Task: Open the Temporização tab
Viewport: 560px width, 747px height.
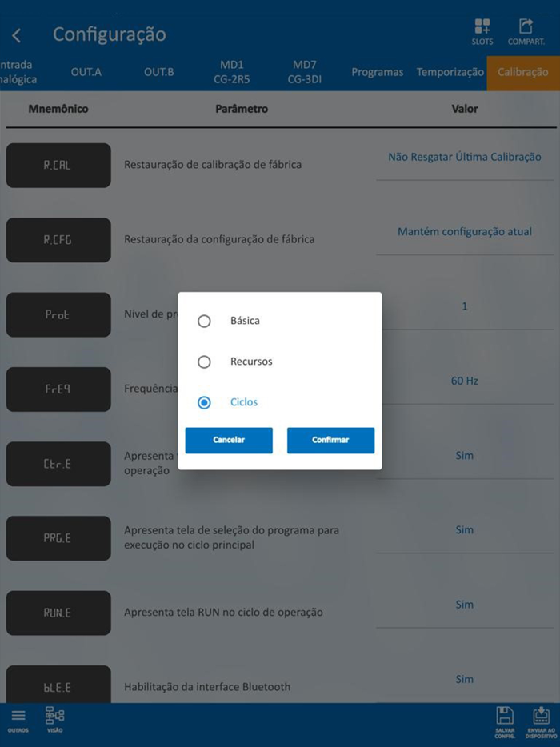Action: pyautogui.click(x=449, y=71)
